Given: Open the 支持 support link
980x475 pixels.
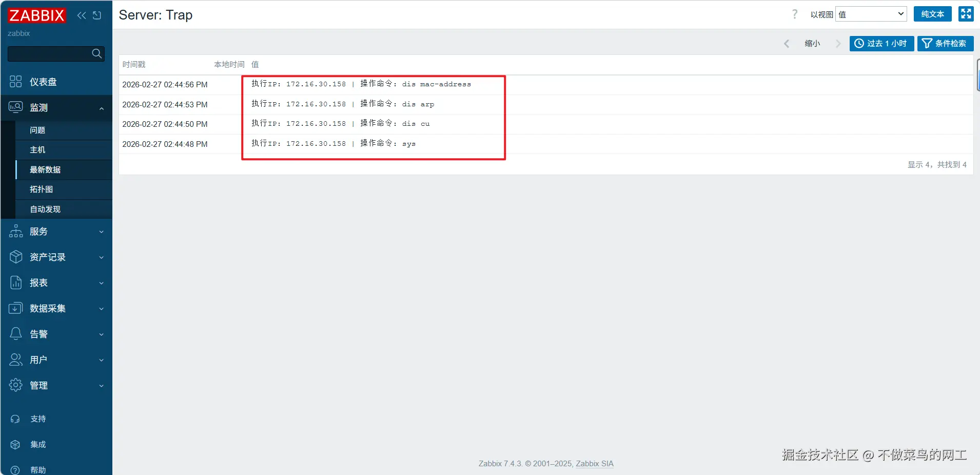Looking at the screenshot, I should coord(38,419).
